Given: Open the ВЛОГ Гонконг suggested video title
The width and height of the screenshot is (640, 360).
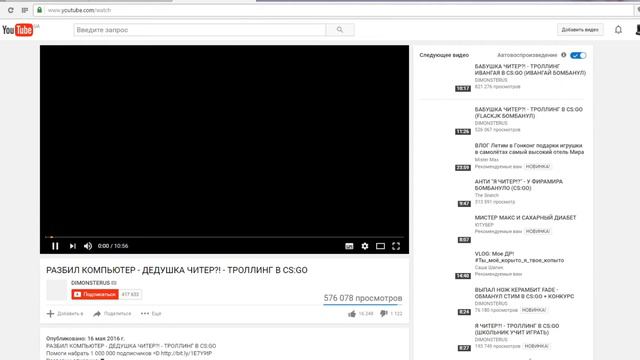Looking at the screenshot, I should click(x=529, y=149).
